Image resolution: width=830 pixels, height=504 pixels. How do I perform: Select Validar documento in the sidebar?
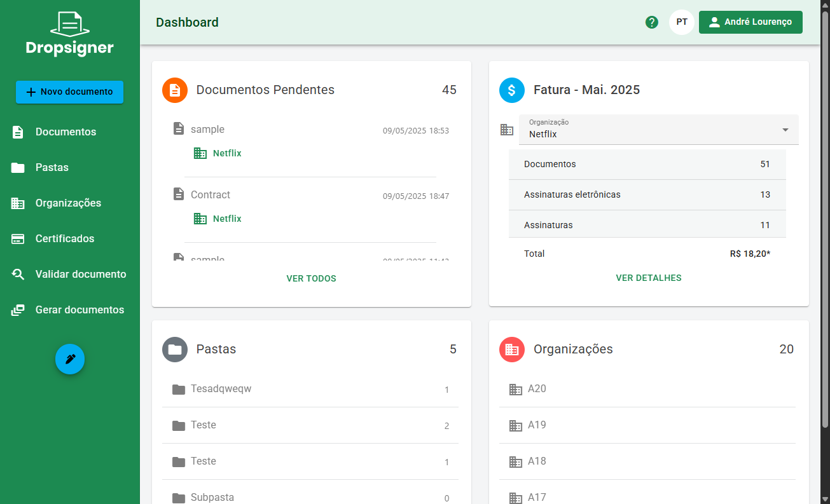point(70,275)
